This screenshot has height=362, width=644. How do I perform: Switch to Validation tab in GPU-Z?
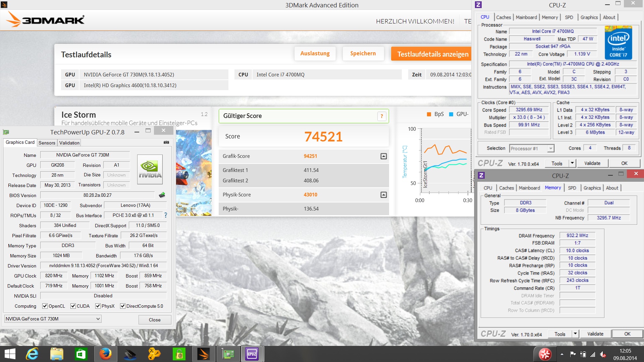click(x=69, y=143)
